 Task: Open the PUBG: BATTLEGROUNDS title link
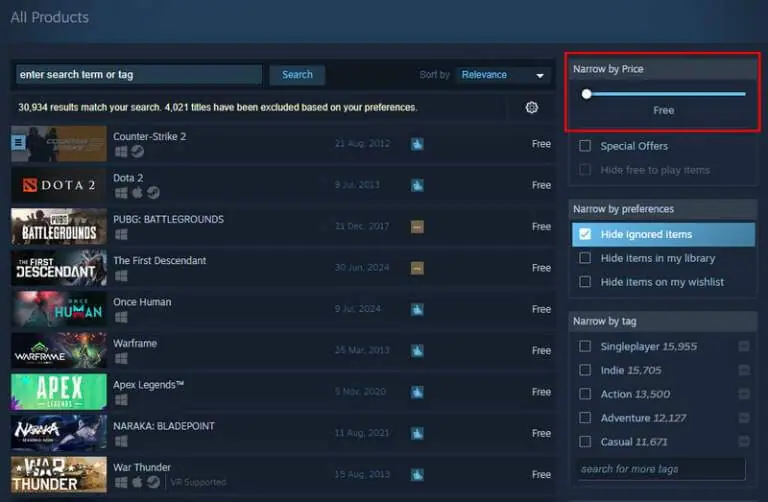click(168, 219)
